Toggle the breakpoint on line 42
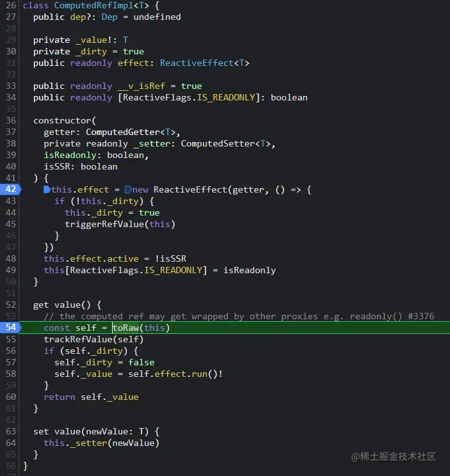 (11, 189)
